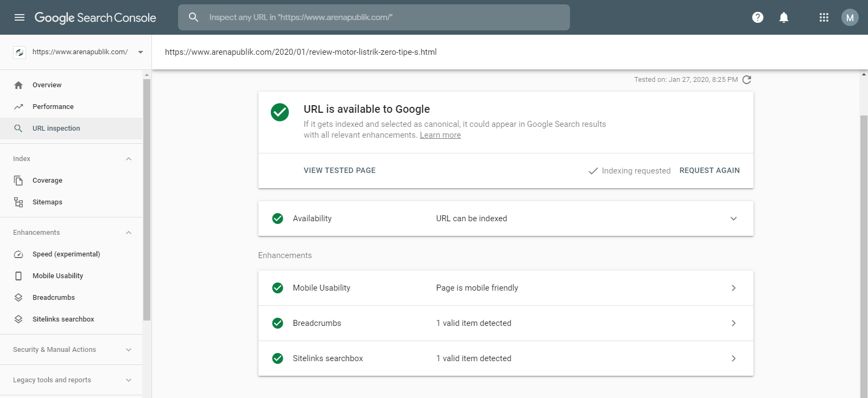Click the green check in Mobile Usability row
Viewport: 868px width, 398px height.
click(277, 288)
